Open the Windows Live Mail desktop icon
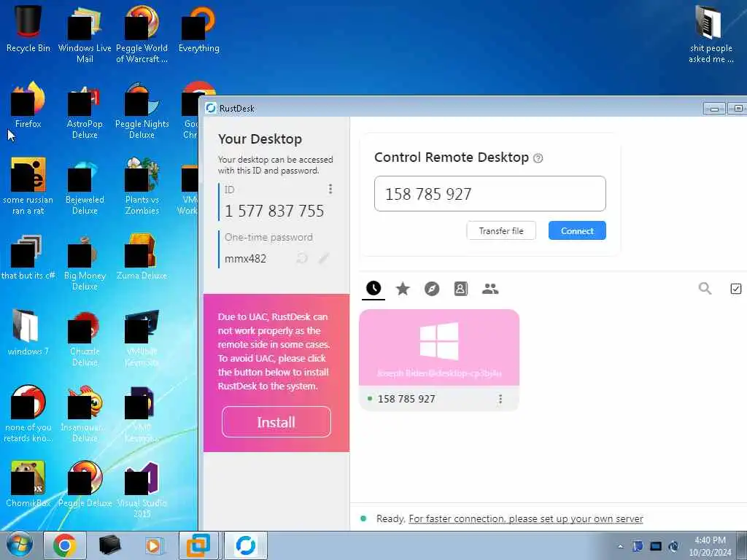The height and width of the screenshot is (560, 747). pos(85,34)
